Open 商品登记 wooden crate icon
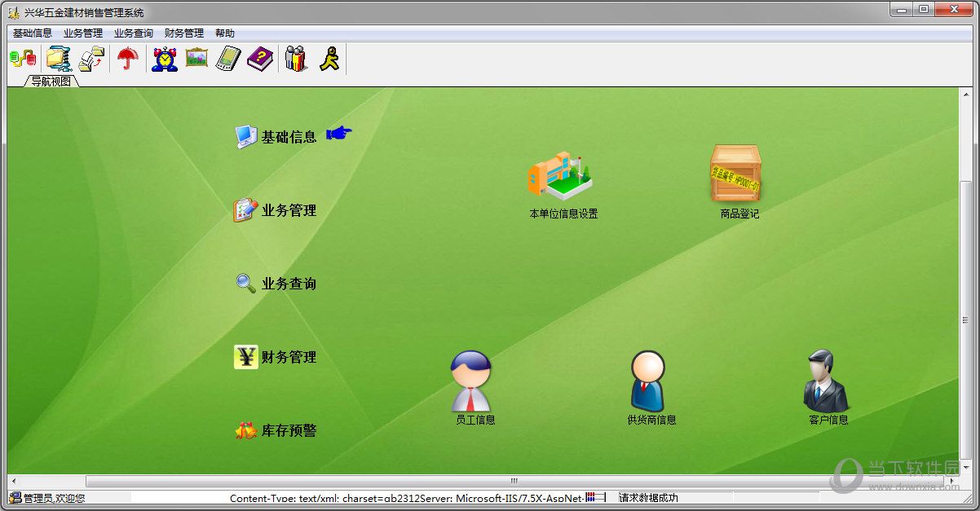This screenshot has height=511, width=980. [735, 173]
